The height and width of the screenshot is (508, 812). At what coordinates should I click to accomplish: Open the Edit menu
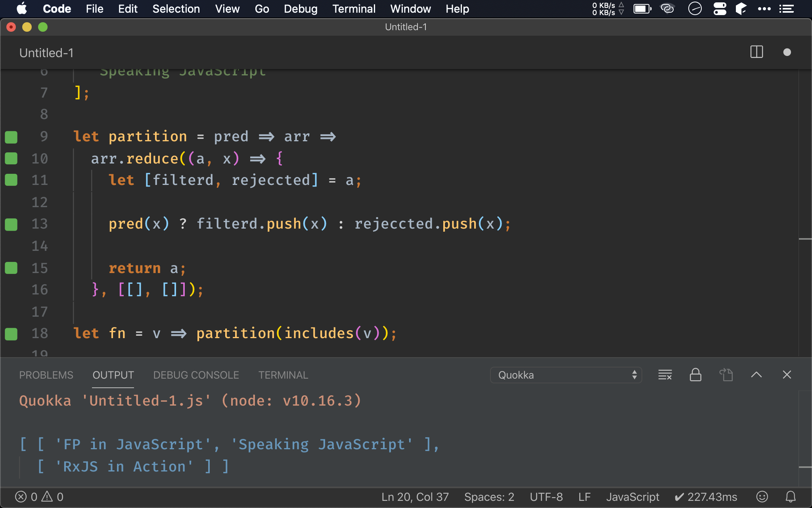click(128, 9)
